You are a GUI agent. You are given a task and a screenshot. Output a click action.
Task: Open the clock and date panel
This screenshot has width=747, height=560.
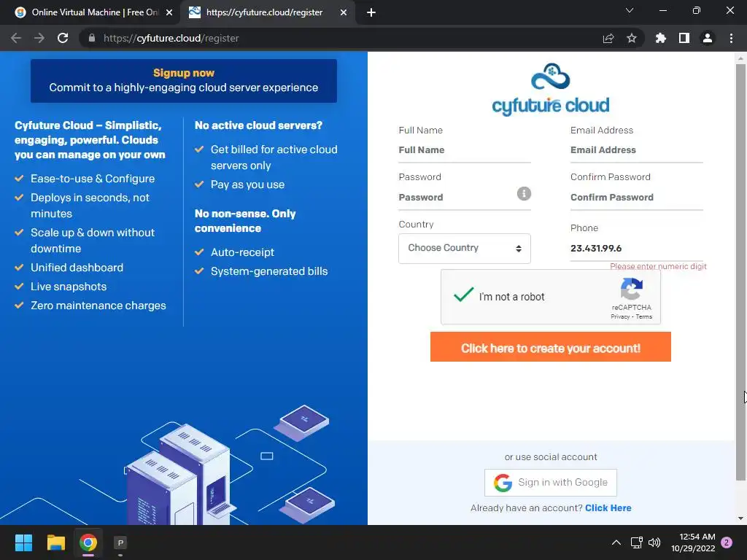pos(693,542)
